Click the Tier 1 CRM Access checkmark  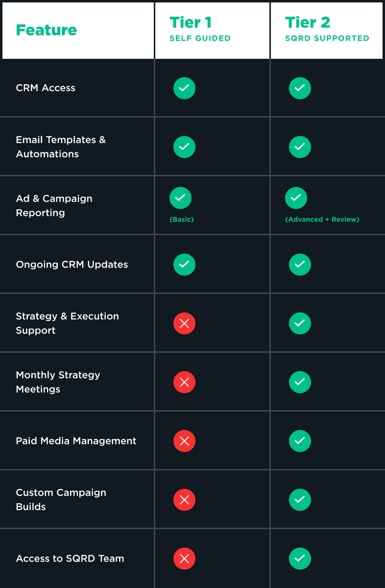point(184,88)
